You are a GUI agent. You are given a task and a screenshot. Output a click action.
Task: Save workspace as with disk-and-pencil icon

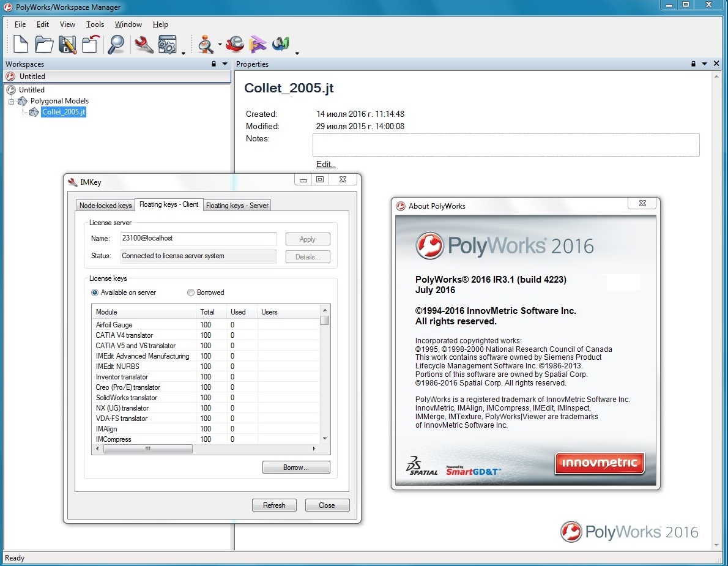click(x=68, y=45)
